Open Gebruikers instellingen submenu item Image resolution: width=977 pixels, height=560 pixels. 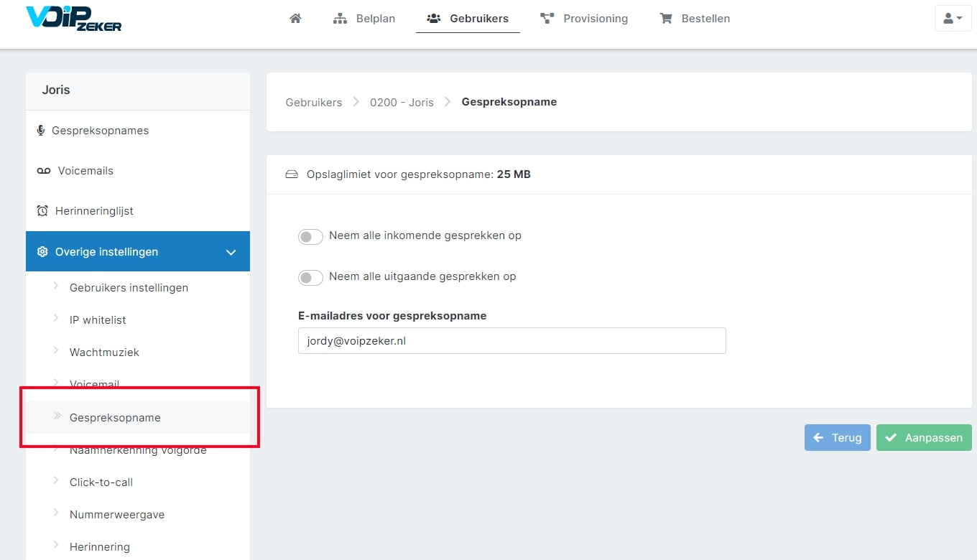coord(129,288)
